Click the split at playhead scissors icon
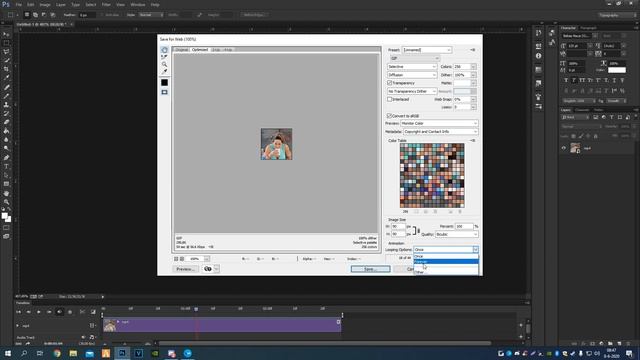The width and height of the screenshot is (640, 360). (82, 312)
